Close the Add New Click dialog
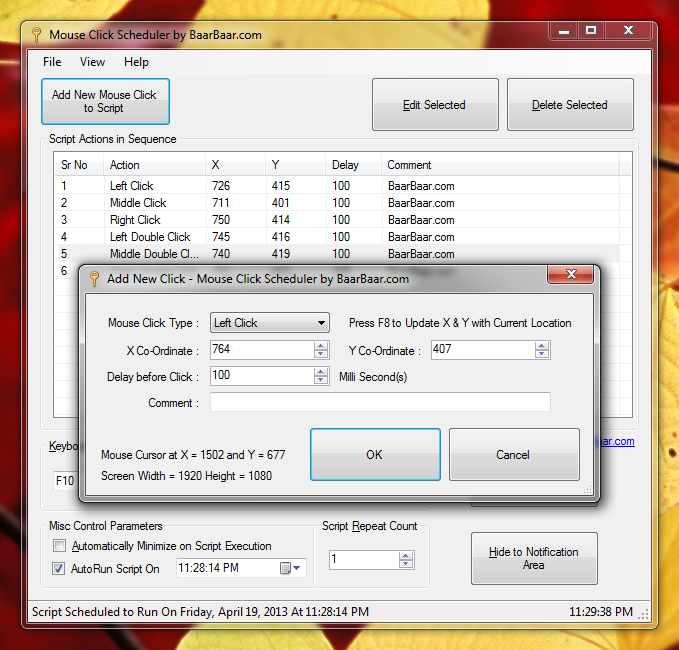This screenshot has height=650, width=679. (x=571, y=274)
